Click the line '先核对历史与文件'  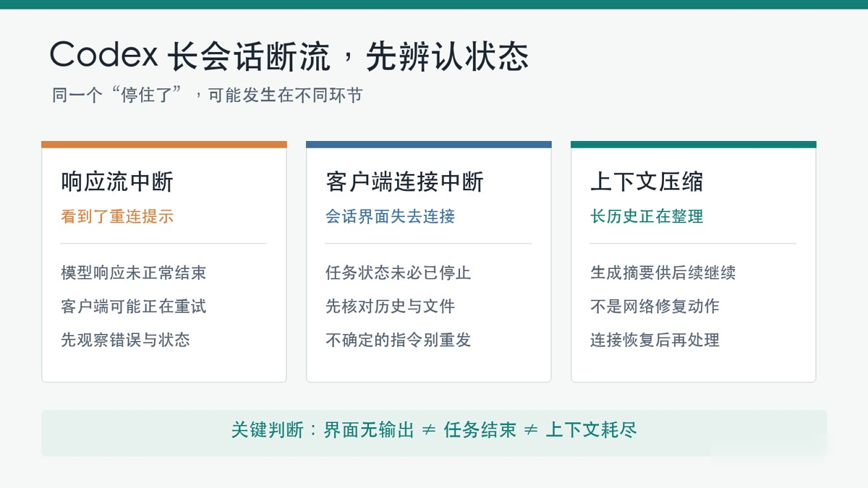(390, 307)
